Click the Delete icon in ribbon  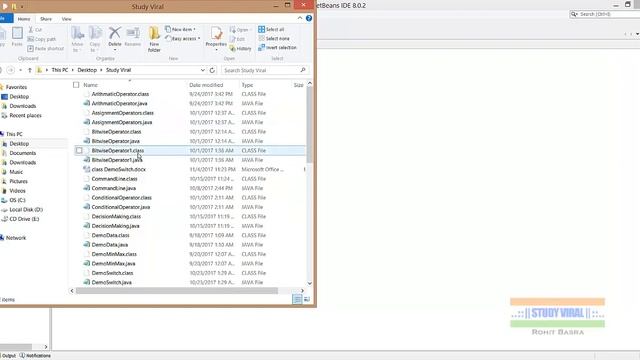(115, 36)
